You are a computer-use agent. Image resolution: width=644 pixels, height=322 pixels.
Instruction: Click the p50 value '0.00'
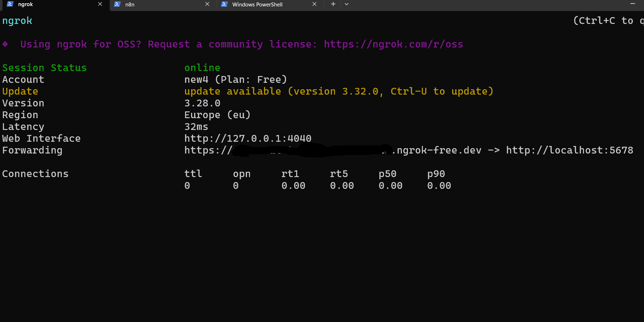(x=390, y=186)
